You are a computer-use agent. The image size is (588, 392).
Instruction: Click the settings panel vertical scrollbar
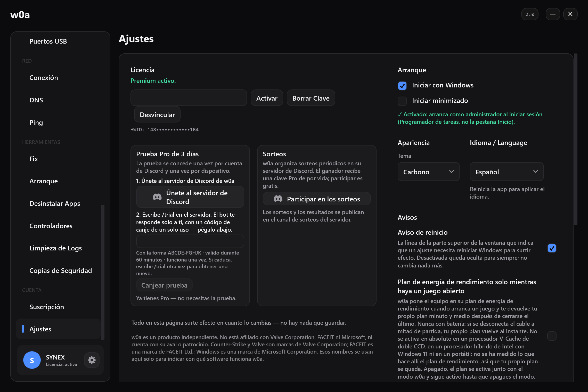pyautogui.click(x=575, y=139)
